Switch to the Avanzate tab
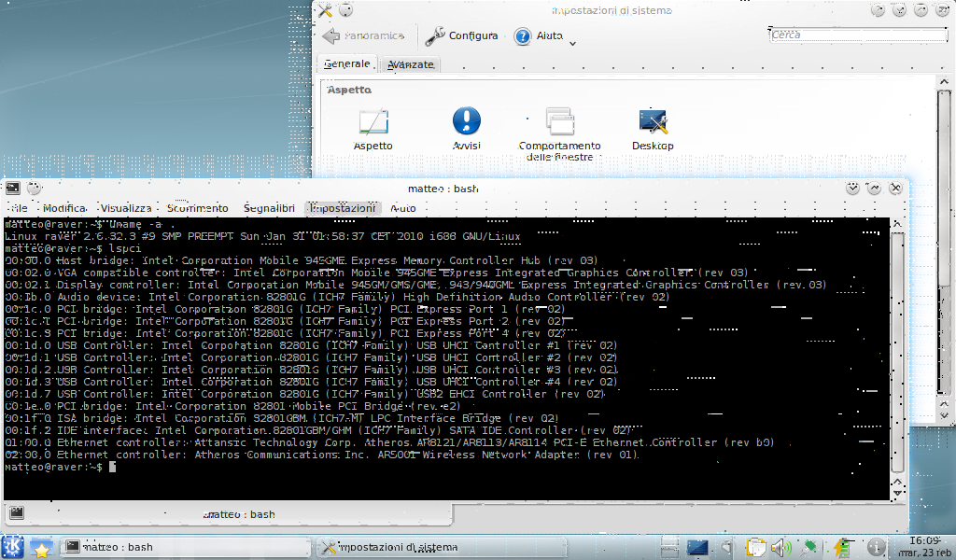Viewport: 956px width, 560px height. coord(412,64)
